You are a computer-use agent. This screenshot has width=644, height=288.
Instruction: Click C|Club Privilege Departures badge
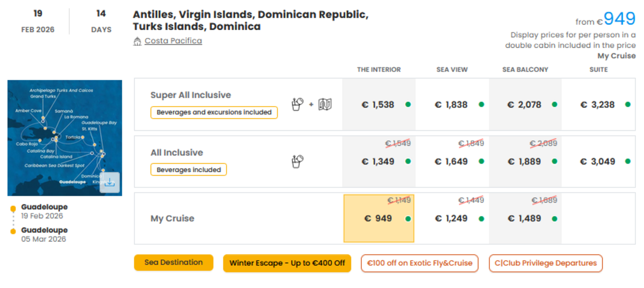546,263
